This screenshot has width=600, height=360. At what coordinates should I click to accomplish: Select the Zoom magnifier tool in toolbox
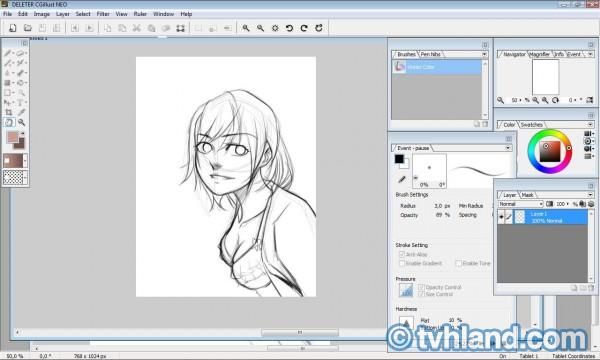(x=21, y=122)
